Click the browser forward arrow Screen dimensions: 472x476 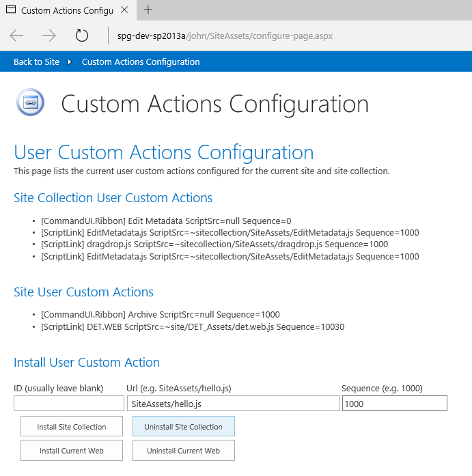pos(49,36)
